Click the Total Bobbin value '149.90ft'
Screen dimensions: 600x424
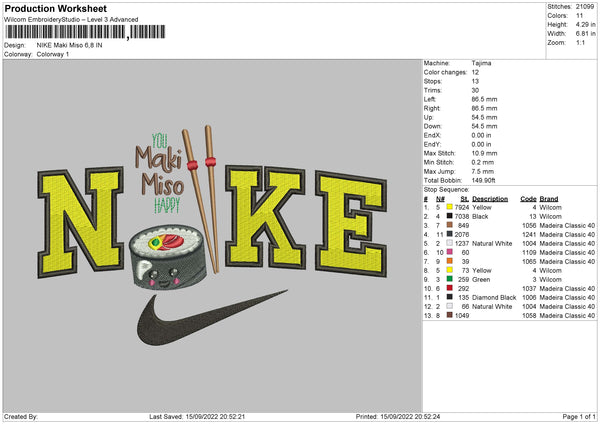483,180
